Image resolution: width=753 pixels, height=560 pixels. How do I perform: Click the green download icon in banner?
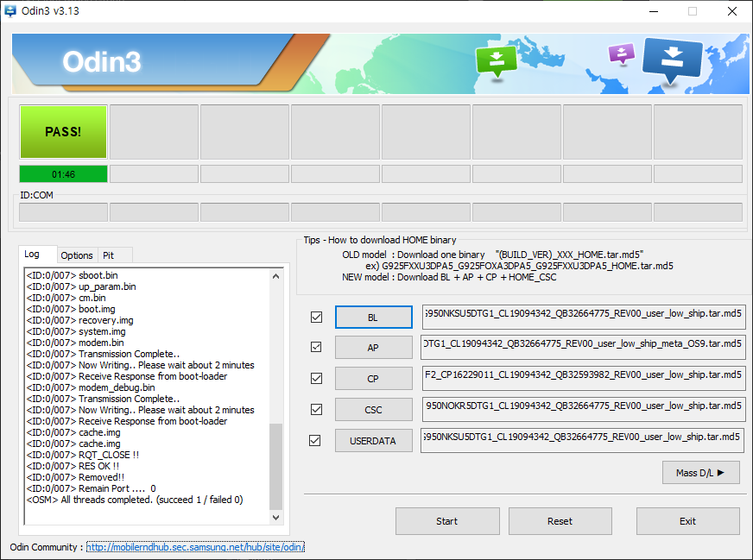point(496,61)
